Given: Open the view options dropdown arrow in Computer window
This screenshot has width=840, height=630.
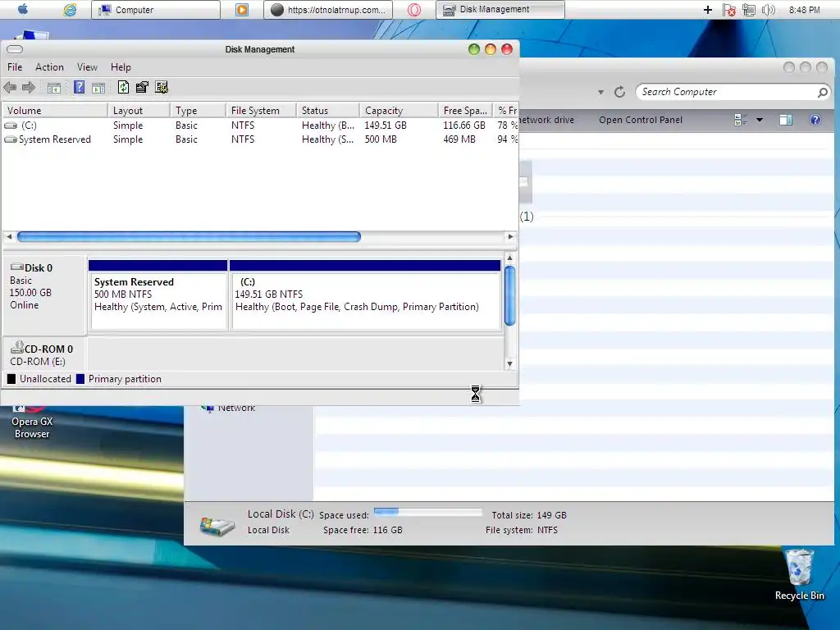Looking at the screenshot, I should [759, 120].
